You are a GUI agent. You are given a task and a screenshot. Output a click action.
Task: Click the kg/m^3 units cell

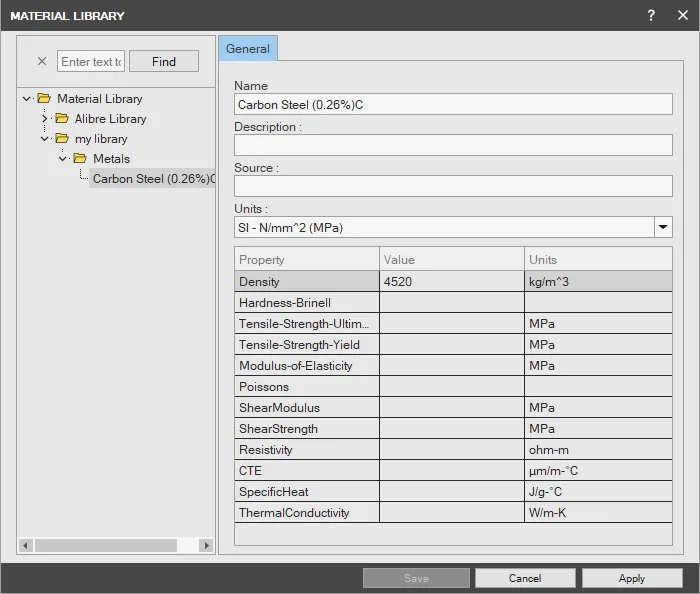598,282
